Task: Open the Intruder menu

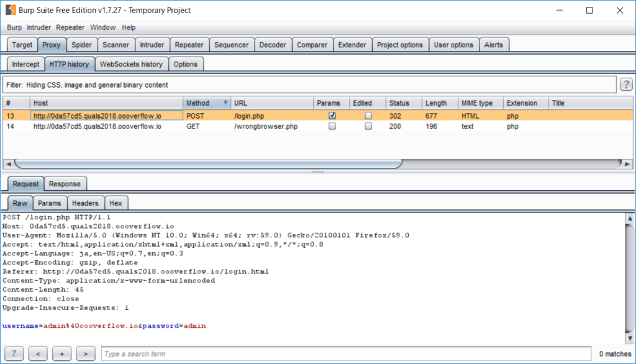Action: pyautogui.click(x=39, y=27)
